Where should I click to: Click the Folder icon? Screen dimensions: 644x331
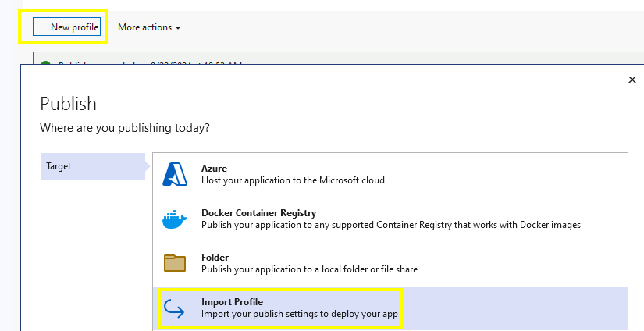coord(175,263)
